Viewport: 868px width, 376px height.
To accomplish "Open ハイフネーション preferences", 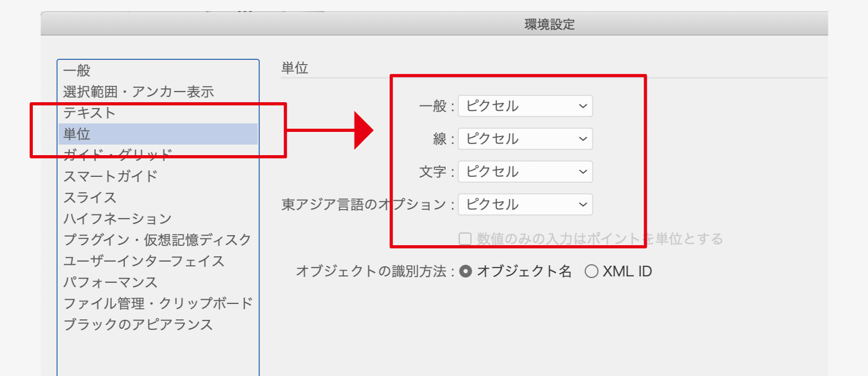I will [x=117, y=218].
